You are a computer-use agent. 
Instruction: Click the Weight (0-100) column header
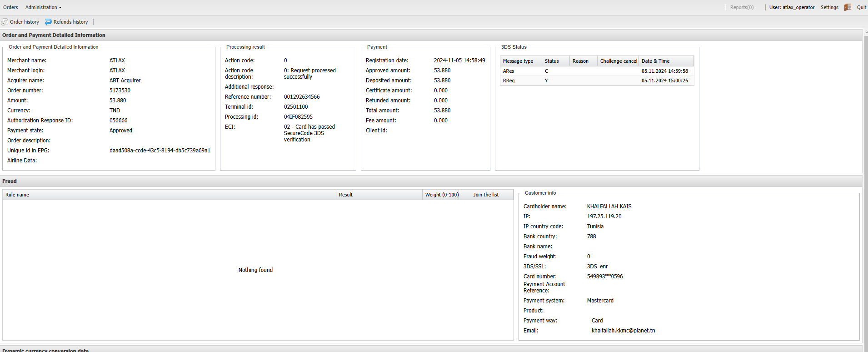coord(441,195)
